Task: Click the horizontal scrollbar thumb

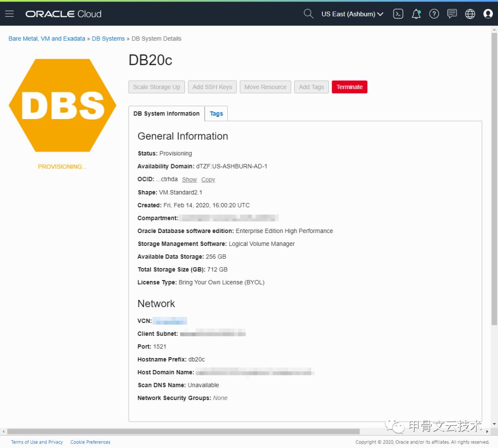Action: point(183,431)
